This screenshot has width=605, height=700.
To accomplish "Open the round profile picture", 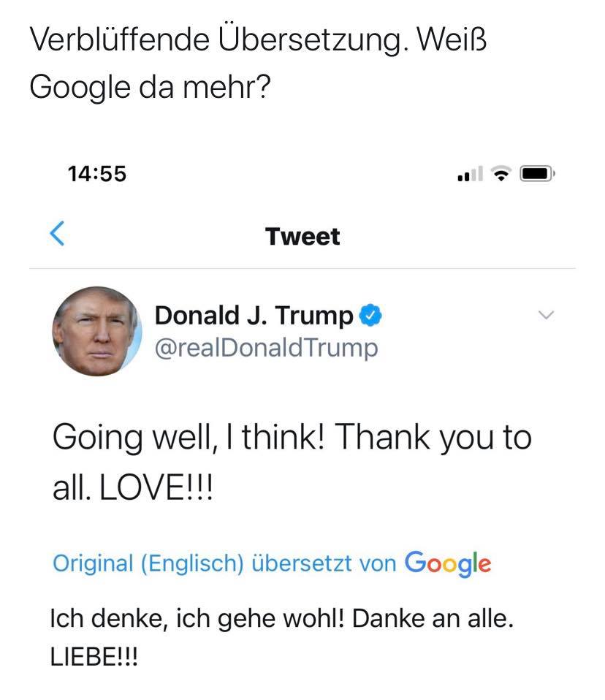I will tap(96, 330).
